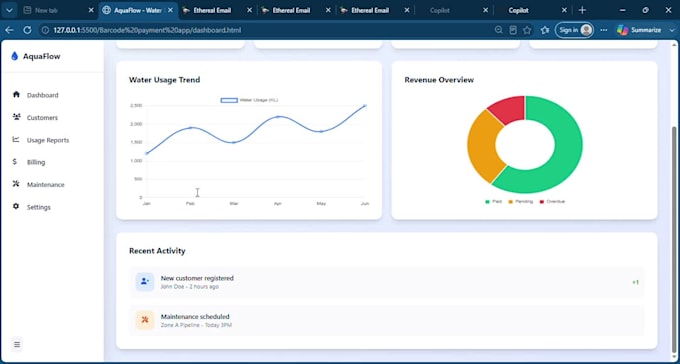Click the Summarize button label
Screen dimensions: 680x364
point(646,30)
